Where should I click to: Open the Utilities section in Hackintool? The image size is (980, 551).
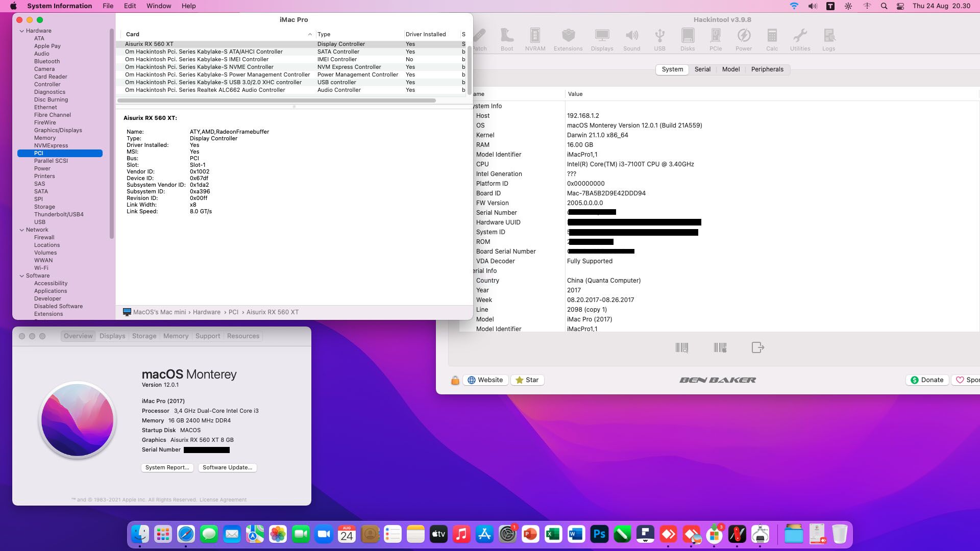click(800, 40)
